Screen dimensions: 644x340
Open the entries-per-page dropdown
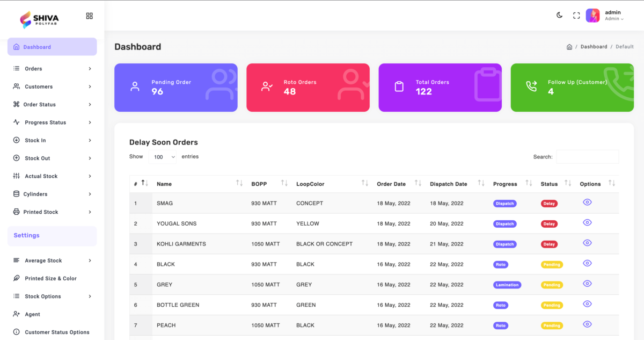[x=163, y=157]
